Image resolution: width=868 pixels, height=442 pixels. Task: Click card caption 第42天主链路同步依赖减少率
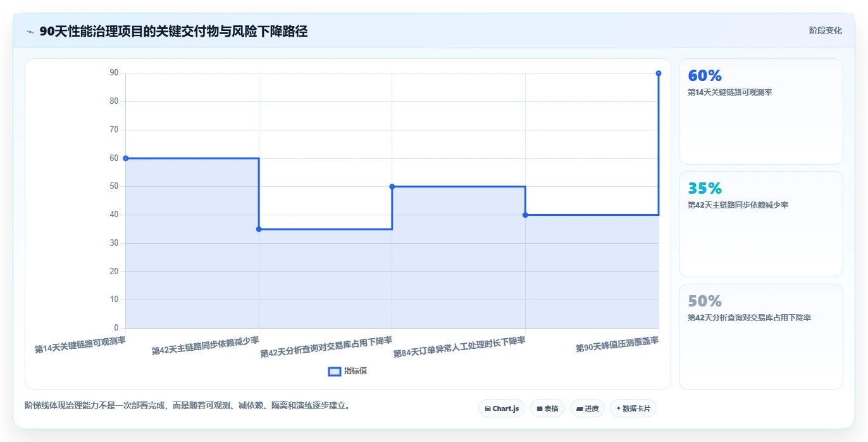[x=738, y=205]
